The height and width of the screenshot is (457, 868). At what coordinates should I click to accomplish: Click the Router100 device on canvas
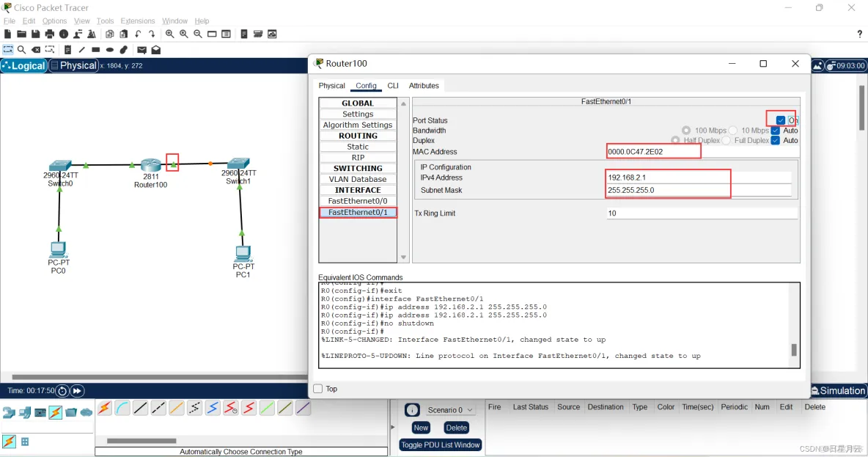150,165
